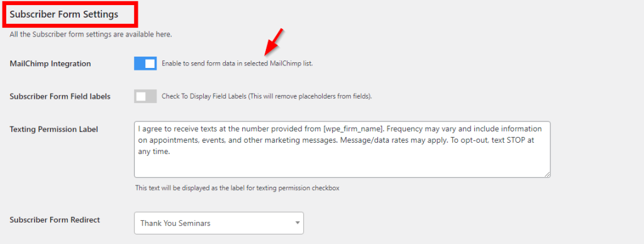Click the 'Check To Display Field Labels' description
The image size is (644, 244).
click(x=267, y=97)
